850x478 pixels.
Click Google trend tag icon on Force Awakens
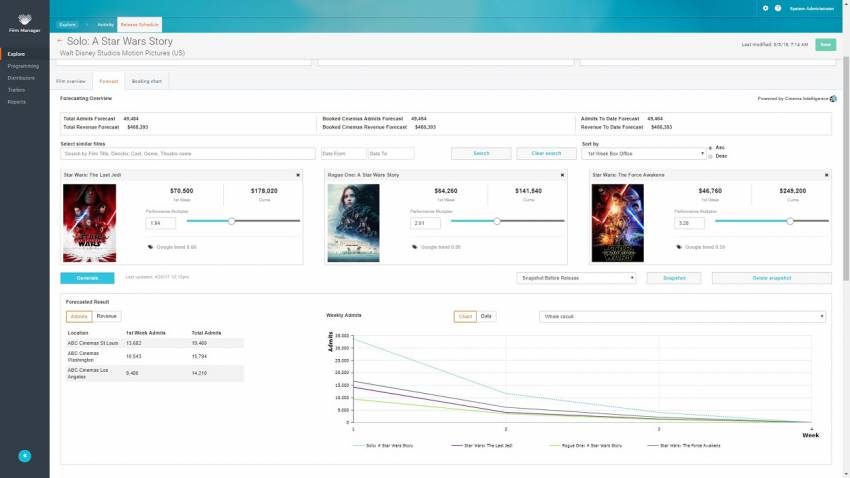click(679, 247)
